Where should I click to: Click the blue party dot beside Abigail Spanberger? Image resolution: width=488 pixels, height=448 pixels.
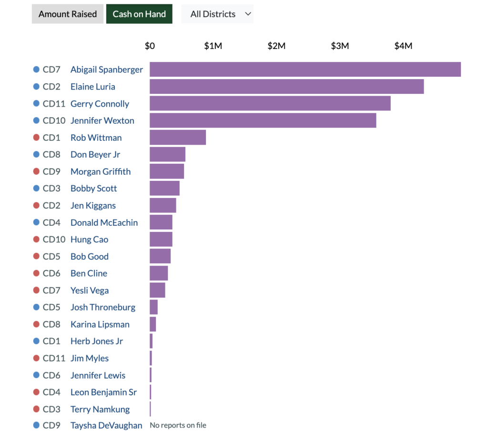click(x=36, y=70)
